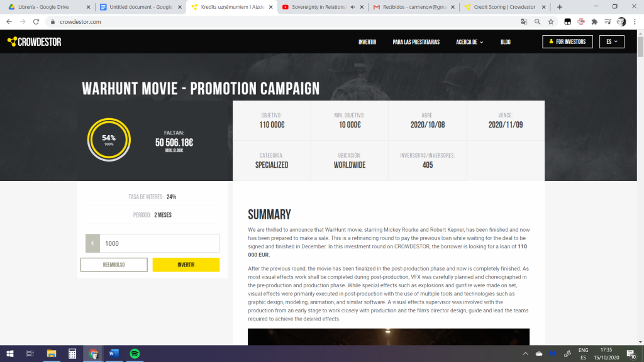Open the BLOG navigation link
This screenshot has height=362, width=644.
pos(506,42)
